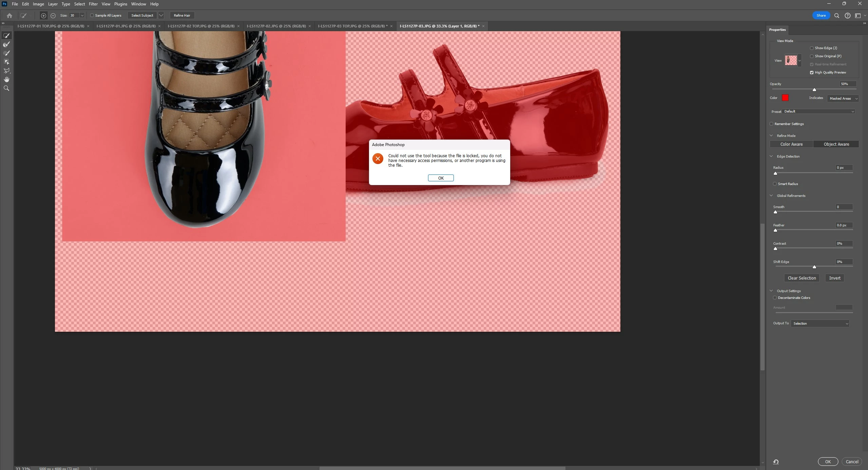Open the Filter menu

pos(93,4)
